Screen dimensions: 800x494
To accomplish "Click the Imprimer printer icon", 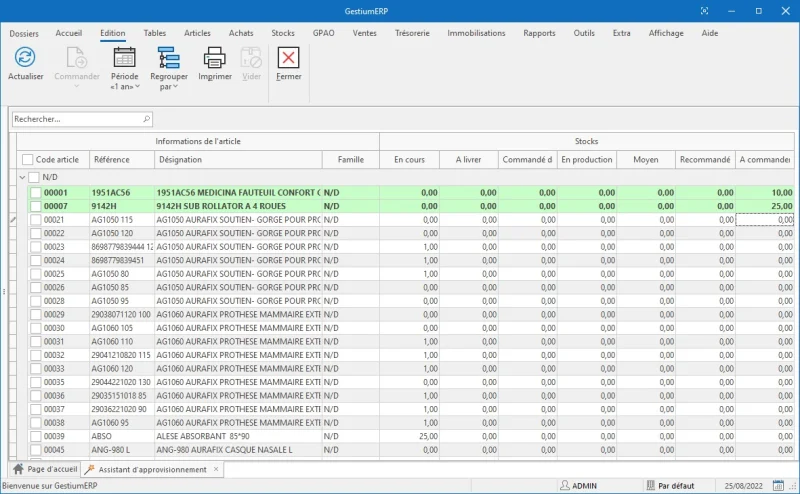I will (x=215, y=57).
